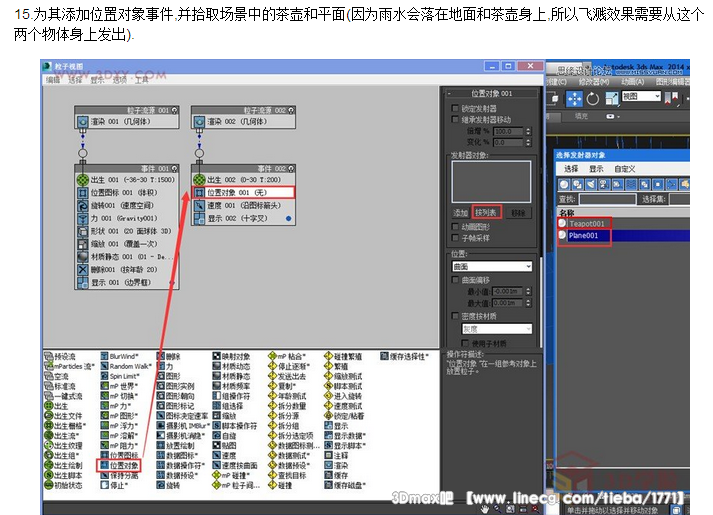
Task: Pick 出生 operator in depot
Action: 56,406
